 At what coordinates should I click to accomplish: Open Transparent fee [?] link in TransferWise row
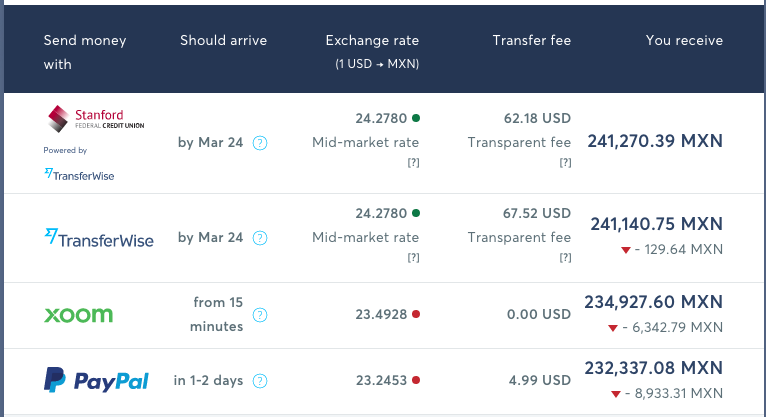pos(565,258)
